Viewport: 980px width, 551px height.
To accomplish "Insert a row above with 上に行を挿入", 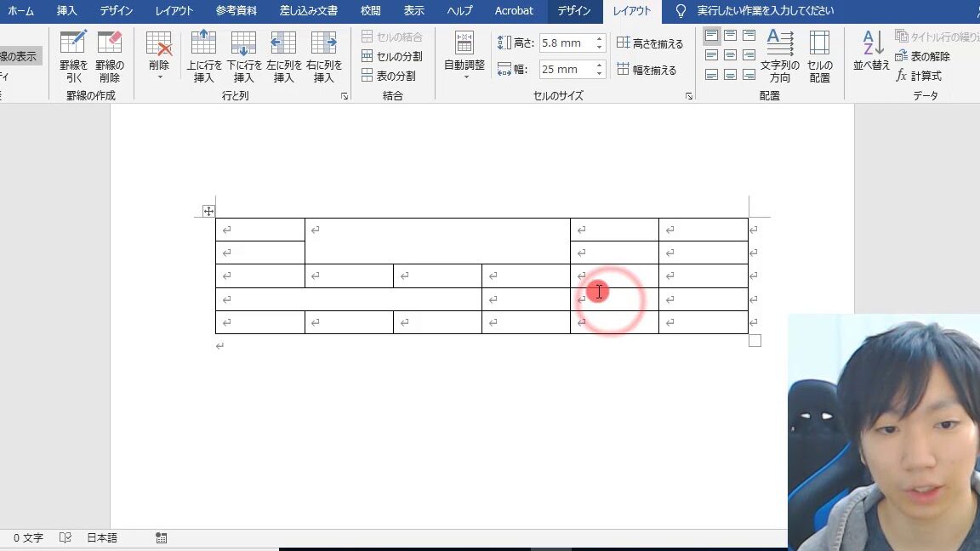I will coord(202,55).
